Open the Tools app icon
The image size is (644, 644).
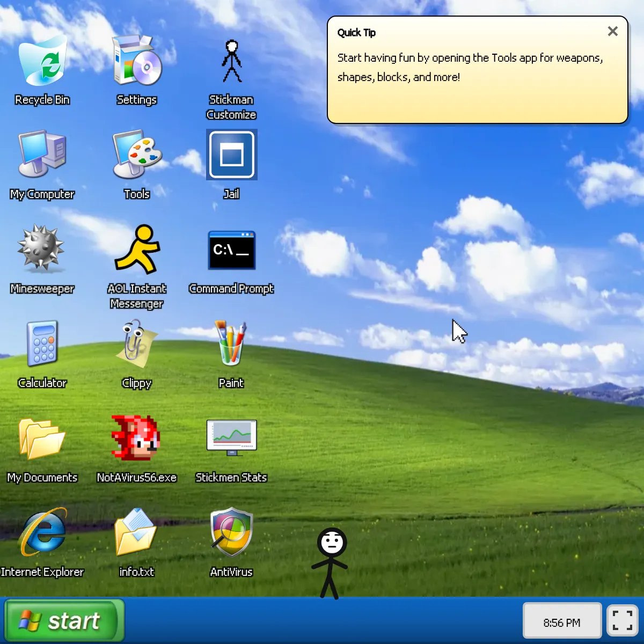[137, 156]
